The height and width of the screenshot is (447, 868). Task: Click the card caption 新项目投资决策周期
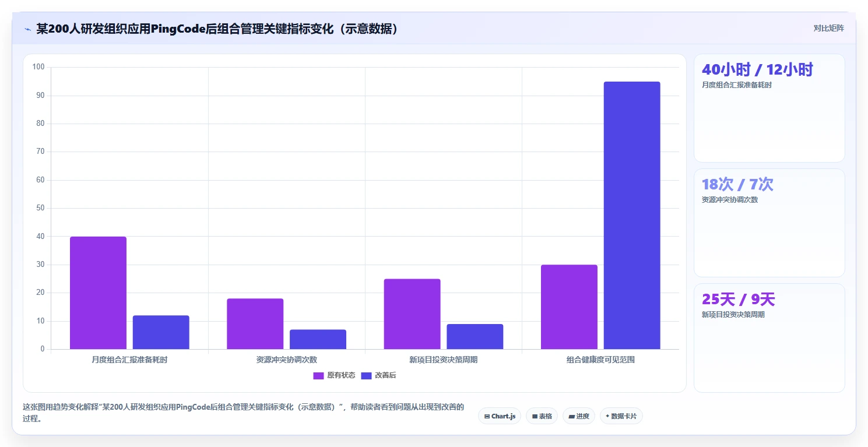click(x=733, y=315)
